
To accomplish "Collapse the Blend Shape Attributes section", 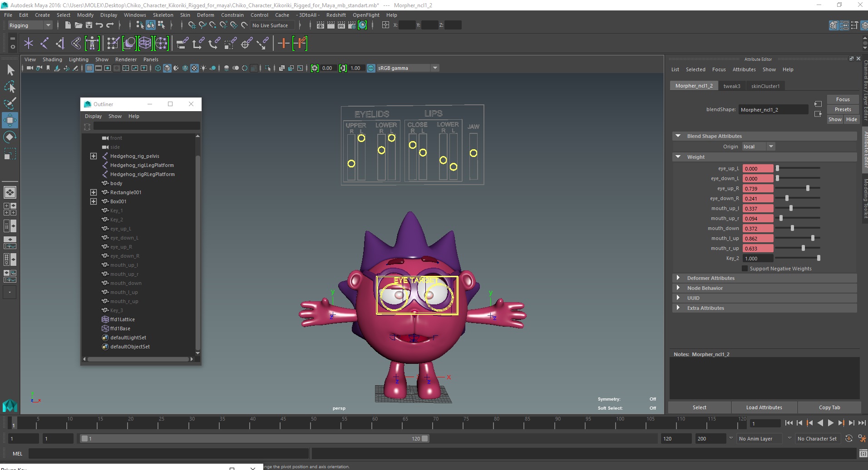I will (678, 136).
